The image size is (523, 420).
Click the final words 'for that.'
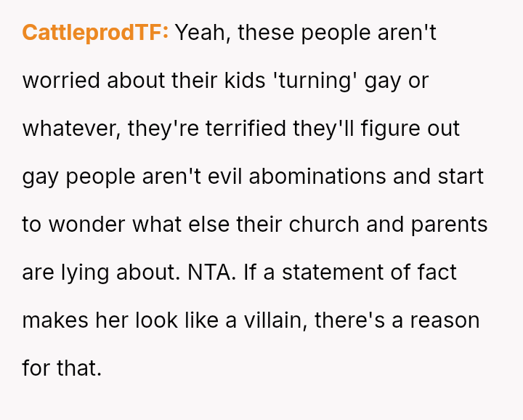tap(62, 368)
